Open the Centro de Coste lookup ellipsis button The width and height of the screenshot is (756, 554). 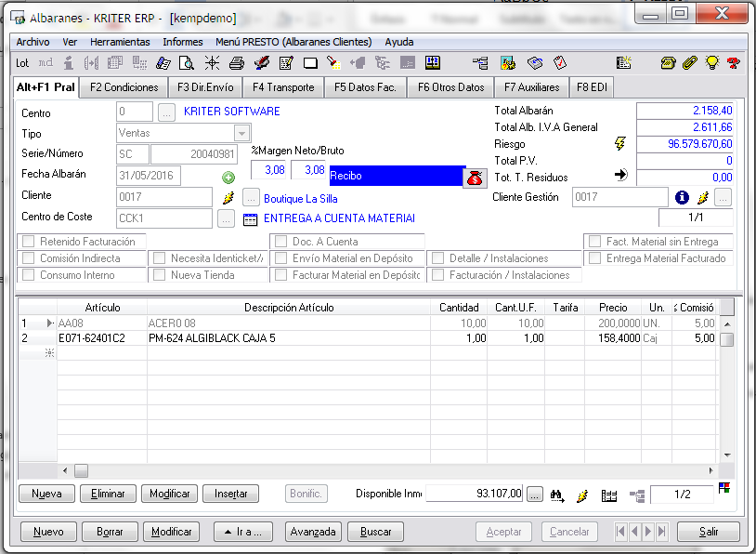(x=226, y=218)
